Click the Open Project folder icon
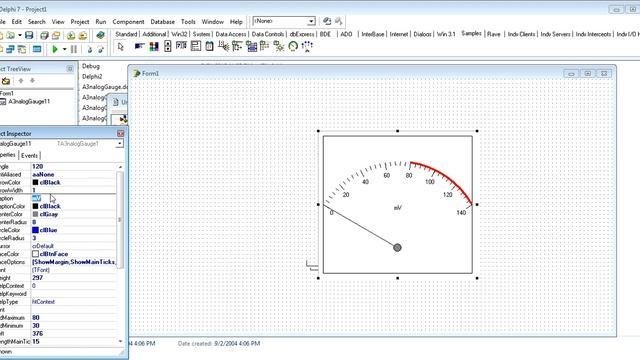 pyautogui.click(x=56, y=36)
